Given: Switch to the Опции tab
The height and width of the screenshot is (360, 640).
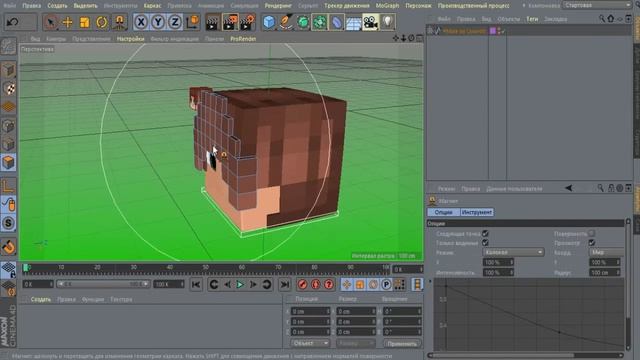Looking at the screenshot, I should pos(443,212).
